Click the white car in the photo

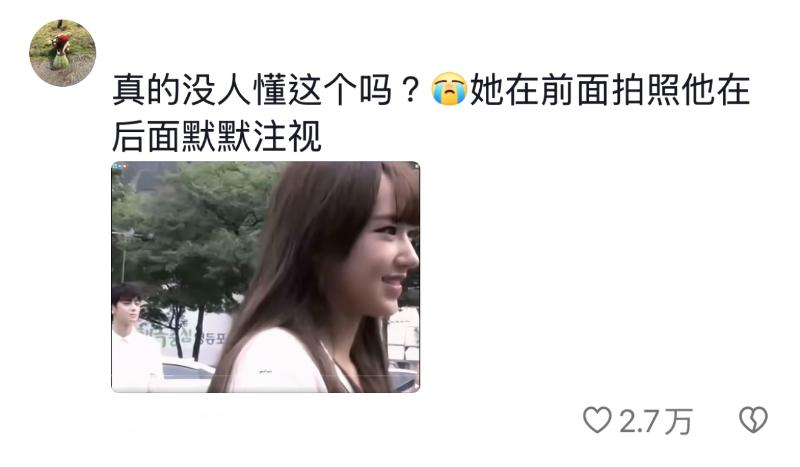[187, 374]
